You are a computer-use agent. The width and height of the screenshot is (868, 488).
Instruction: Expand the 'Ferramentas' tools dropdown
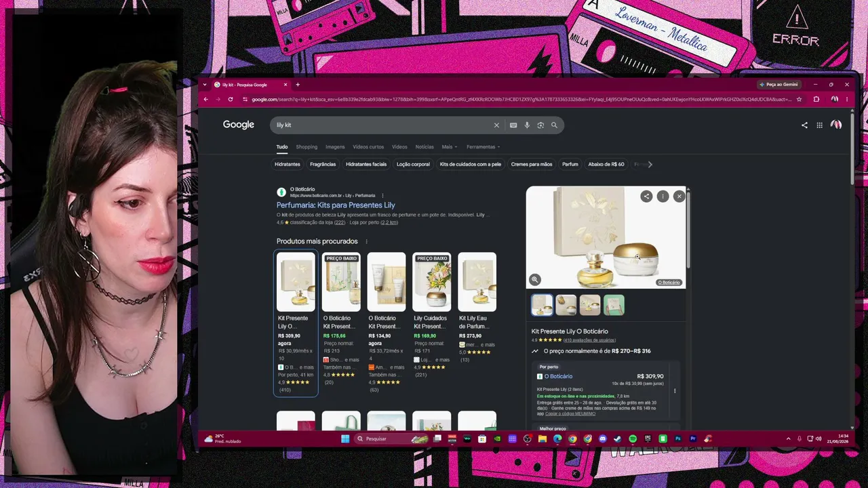[x=483, y=147]
